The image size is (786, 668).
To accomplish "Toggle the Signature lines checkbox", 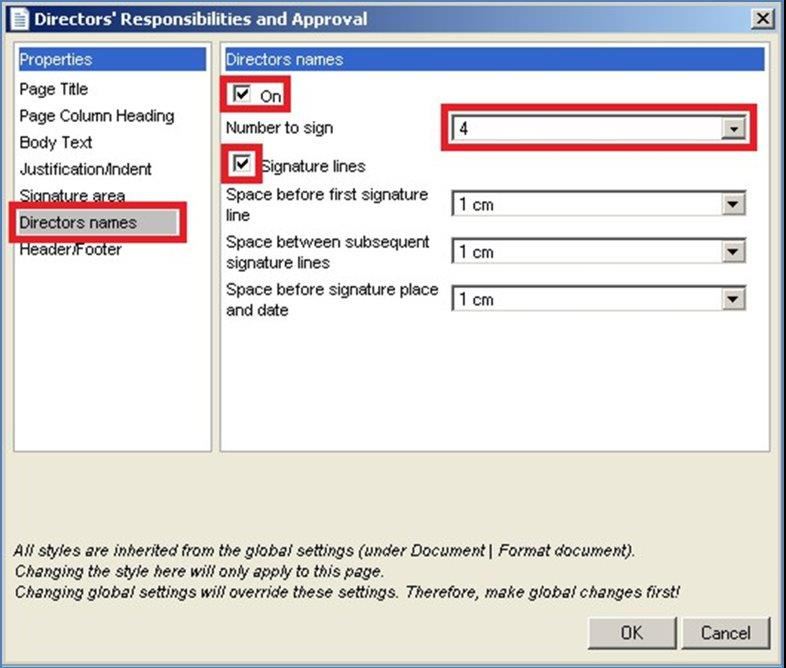I will pos(242,163).
